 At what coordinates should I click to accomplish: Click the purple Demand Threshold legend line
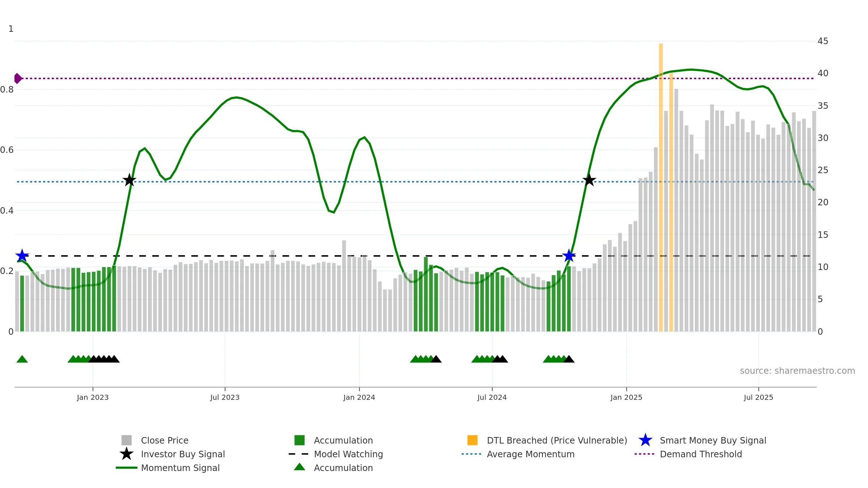click(x=644, y=454)
